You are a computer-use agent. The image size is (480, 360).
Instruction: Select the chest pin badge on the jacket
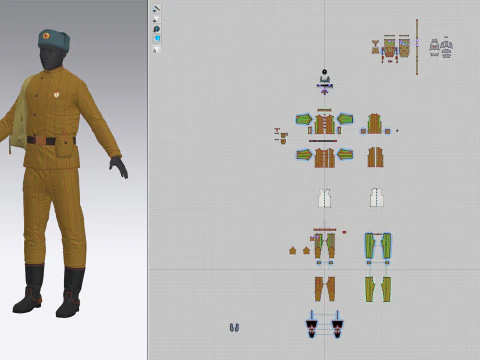(57, 95)
